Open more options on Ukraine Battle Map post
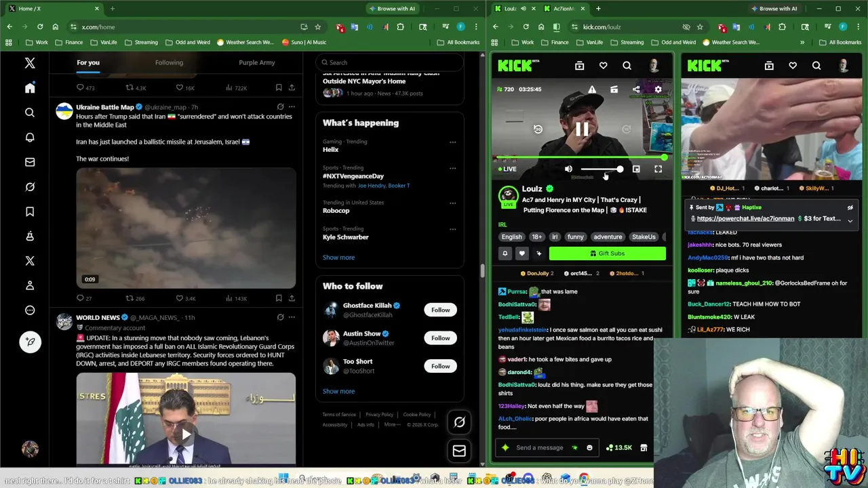The image size is (868, 488). tap(292, 106)
